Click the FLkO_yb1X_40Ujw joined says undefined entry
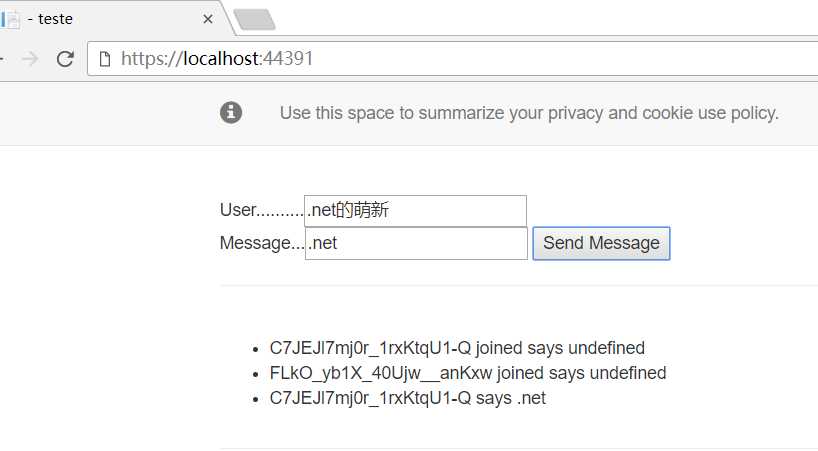 click(468, 373)
